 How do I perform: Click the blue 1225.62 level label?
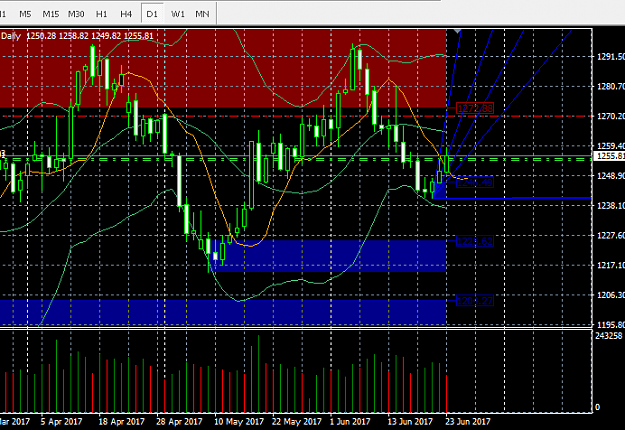(x=475, y=241)
